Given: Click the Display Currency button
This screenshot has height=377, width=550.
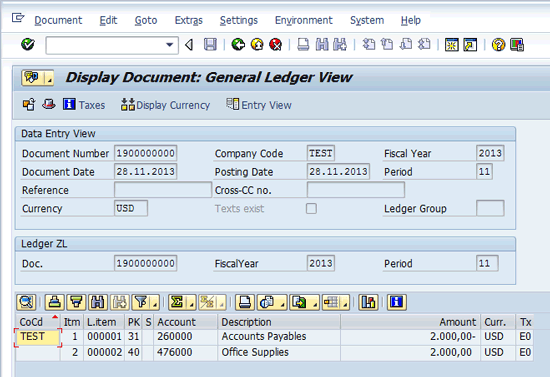Looking at the screenshot, I should (x=165, y=105).
